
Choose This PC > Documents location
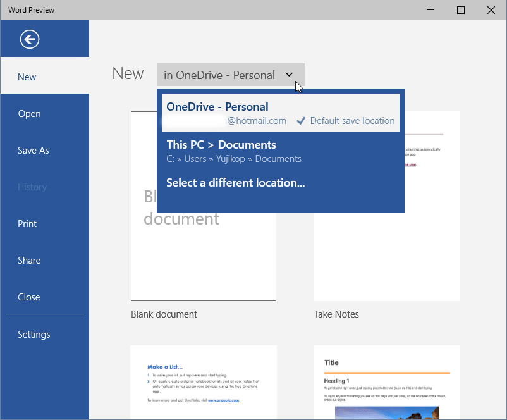pyautogui.click(x=281, y=151)
